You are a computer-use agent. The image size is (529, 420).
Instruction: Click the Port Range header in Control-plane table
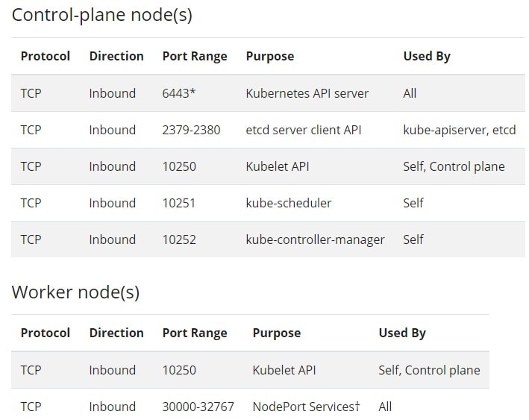point(195,56)
